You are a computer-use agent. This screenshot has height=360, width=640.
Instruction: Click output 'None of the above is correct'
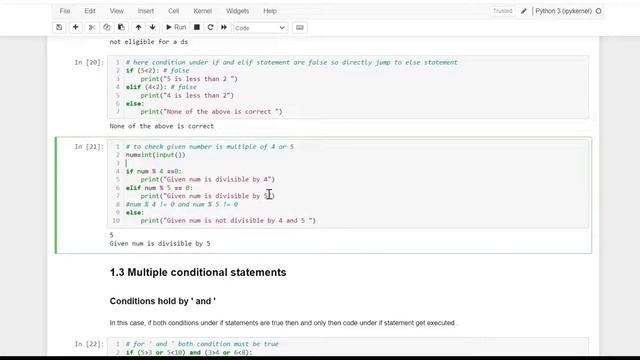162,126
